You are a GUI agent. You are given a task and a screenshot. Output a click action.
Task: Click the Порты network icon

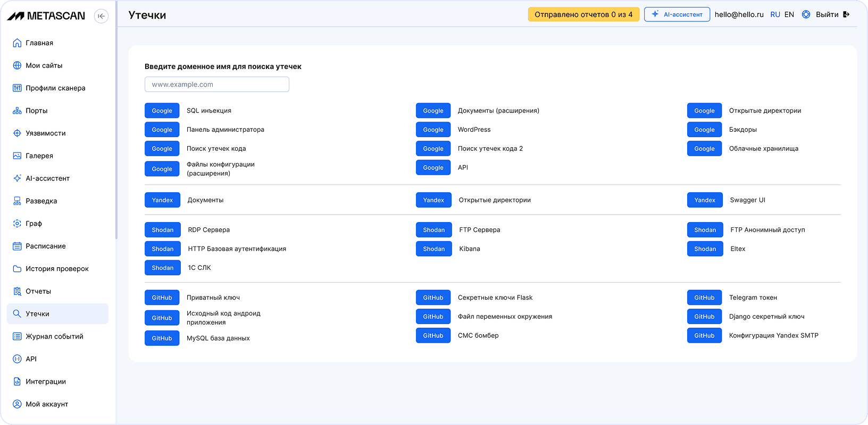(x=17, y=110)
